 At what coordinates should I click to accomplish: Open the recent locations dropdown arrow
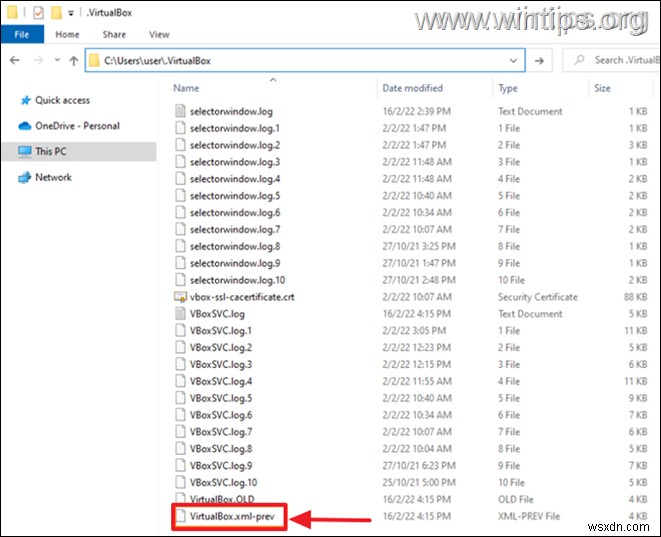[x=57, y=60]
